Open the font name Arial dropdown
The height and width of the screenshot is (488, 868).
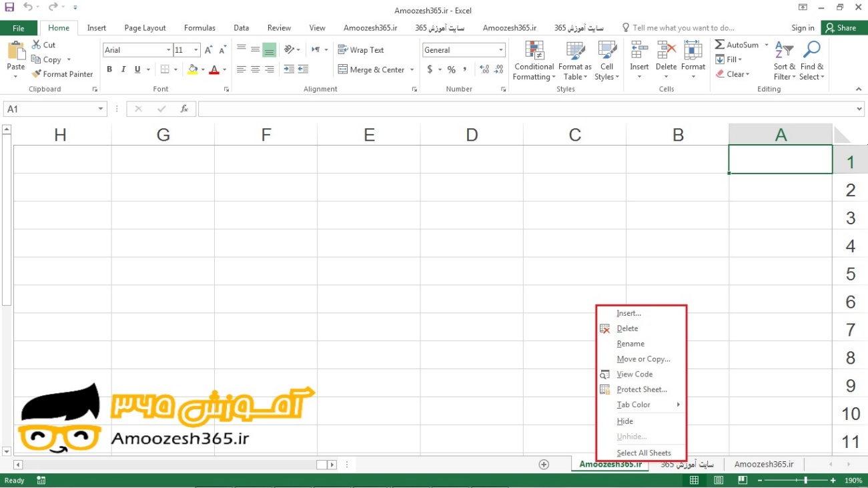pyautogui.click(x=168, y=50)
